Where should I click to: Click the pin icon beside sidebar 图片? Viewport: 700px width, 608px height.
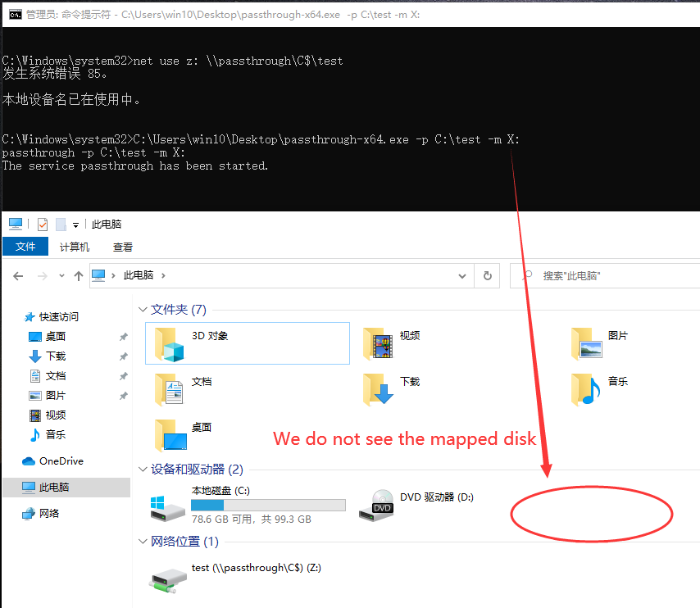pos(124,396)
